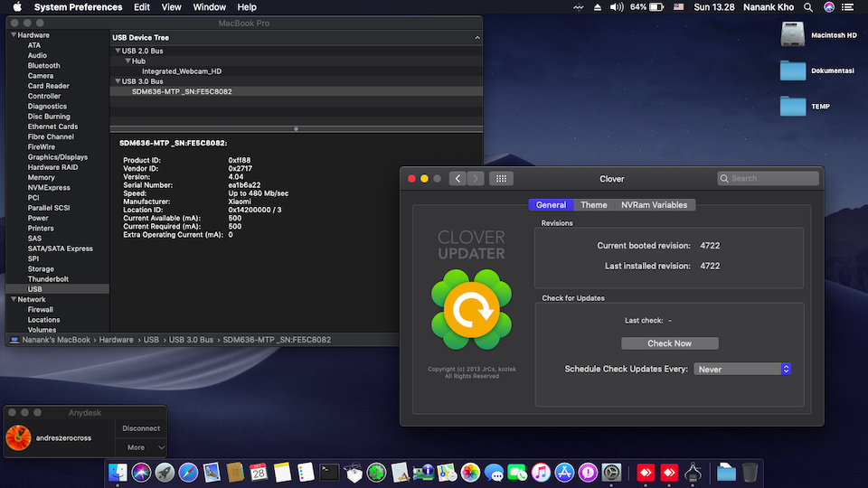Select Bluetooth in Hardware sidebar
Image resolution: width=868 pixels, height=488 pixels.
(43, 65)
